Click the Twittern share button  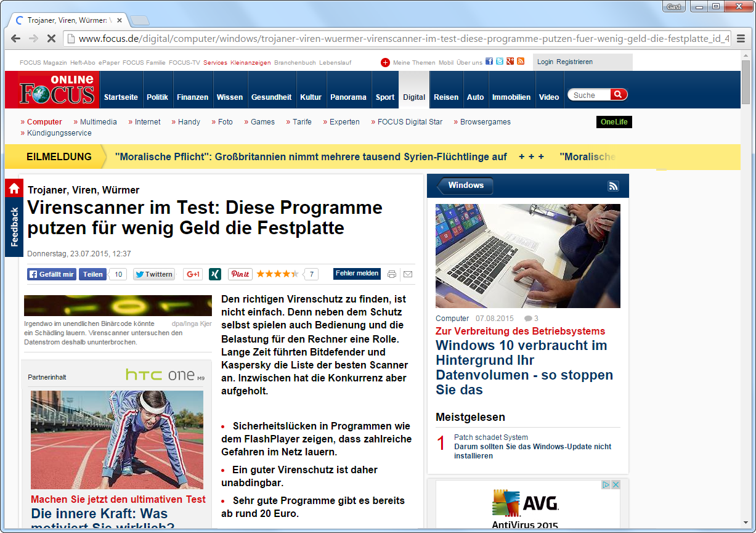tap(154, 274)
